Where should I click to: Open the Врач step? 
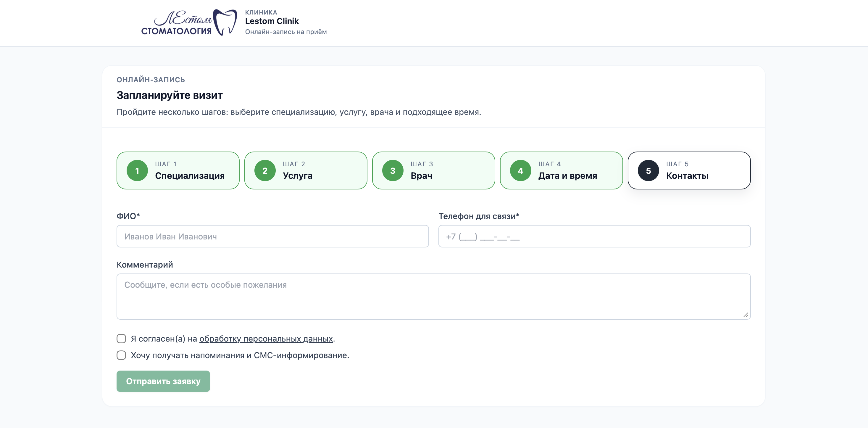click(421, 176)
